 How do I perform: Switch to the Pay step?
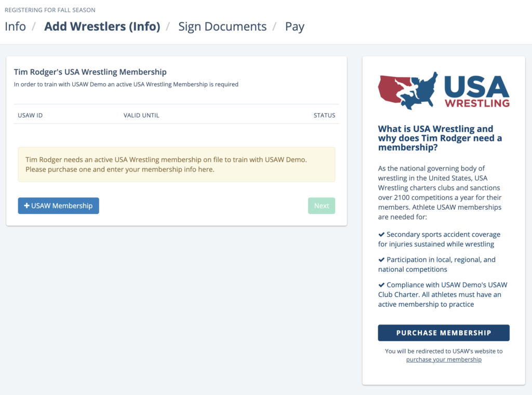click(295, 26)
